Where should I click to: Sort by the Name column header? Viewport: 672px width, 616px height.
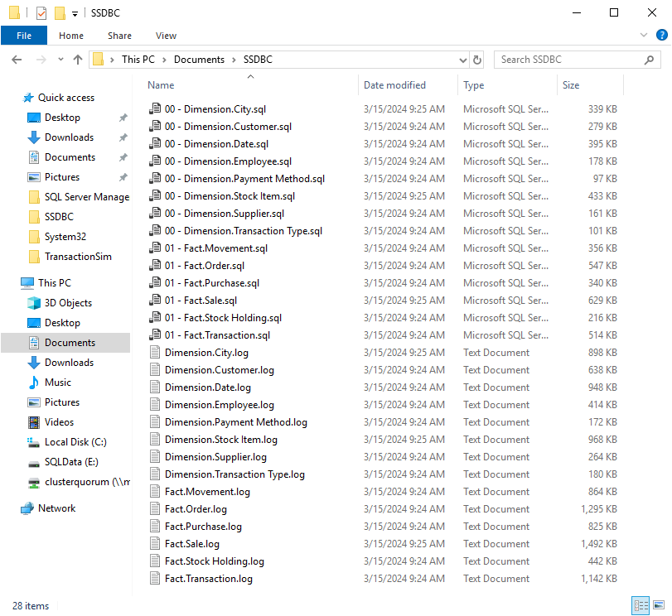[161, 85]
